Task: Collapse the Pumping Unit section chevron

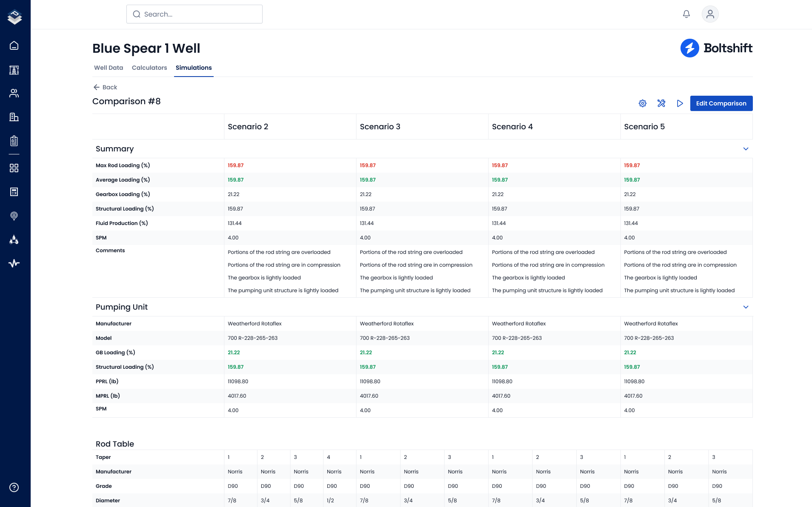Action: [746, 307]
